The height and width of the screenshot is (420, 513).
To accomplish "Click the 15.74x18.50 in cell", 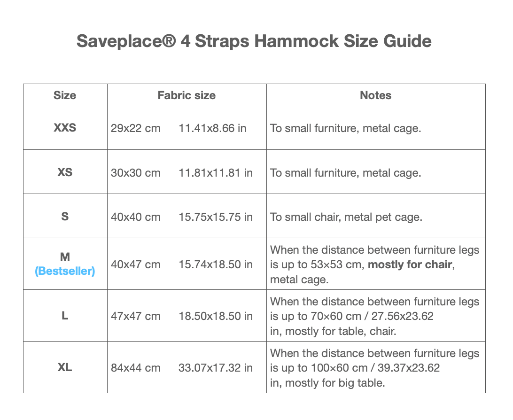I will [216, 264].
